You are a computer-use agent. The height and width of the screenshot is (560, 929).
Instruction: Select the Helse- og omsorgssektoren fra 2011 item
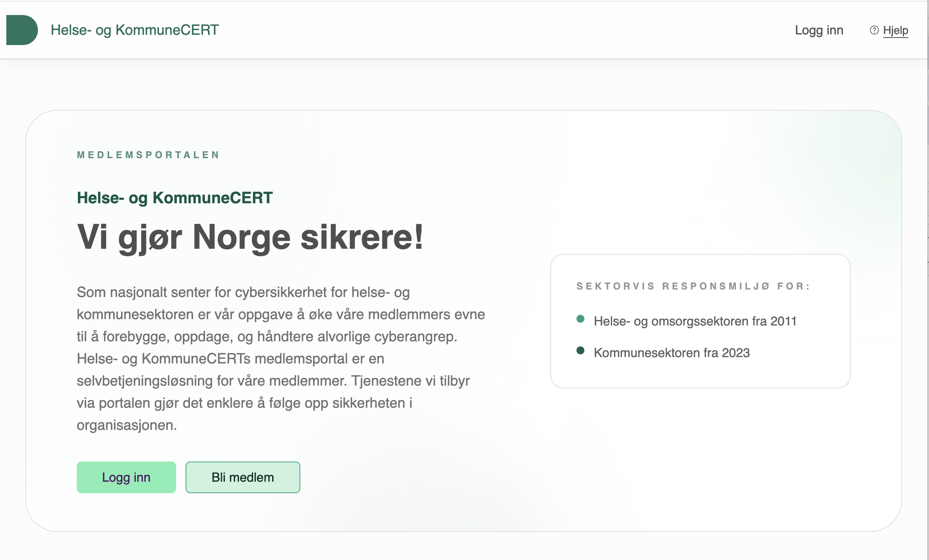tap(695, 321)
